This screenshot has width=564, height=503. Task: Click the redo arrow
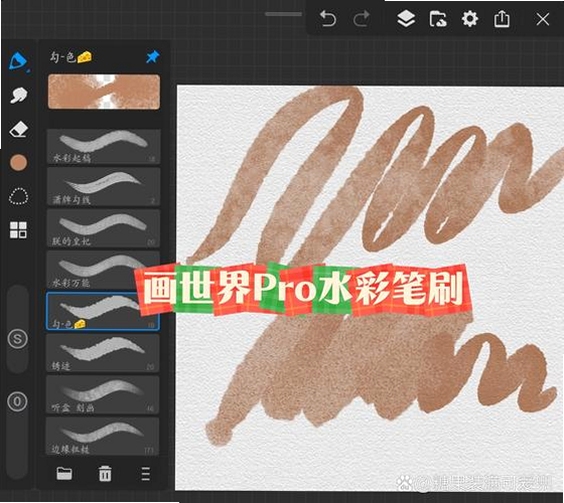point(361,19)
